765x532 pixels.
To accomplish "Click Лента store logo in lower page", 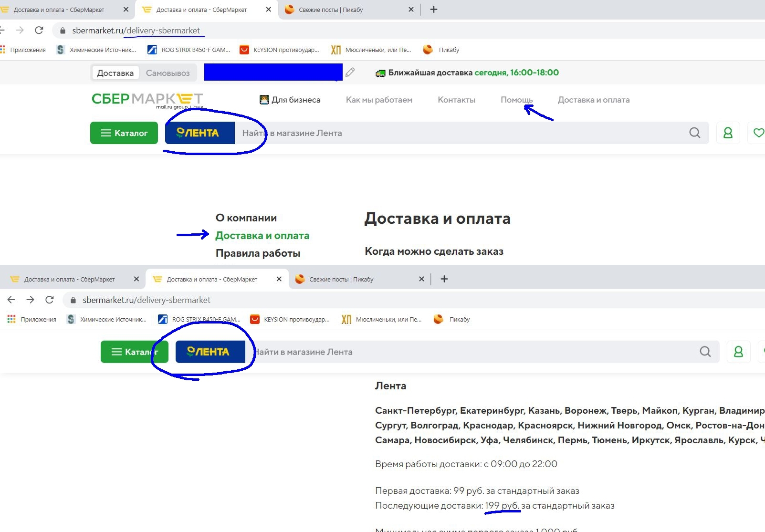I will click(x=210, y=352).
